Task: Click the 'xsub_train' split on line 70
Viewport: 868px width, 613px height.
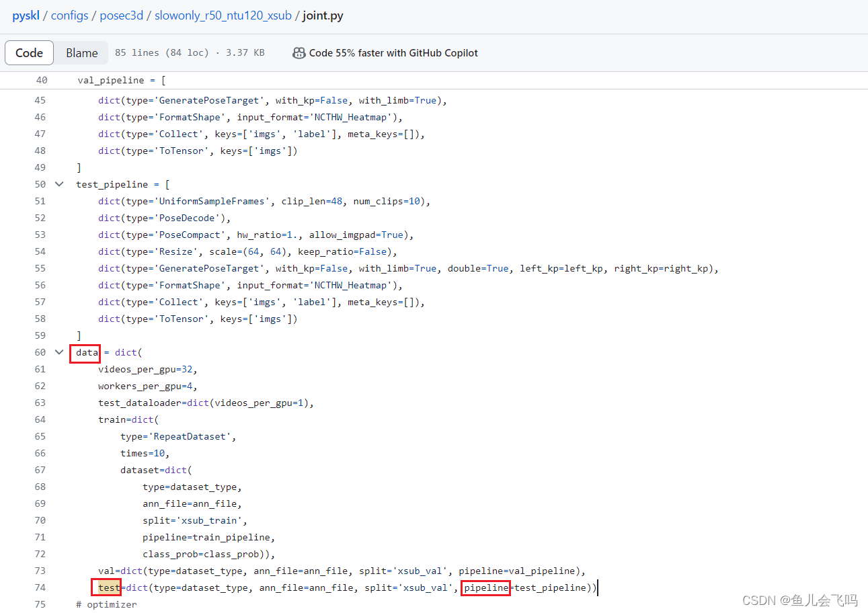Action: [x=209, y=520]
